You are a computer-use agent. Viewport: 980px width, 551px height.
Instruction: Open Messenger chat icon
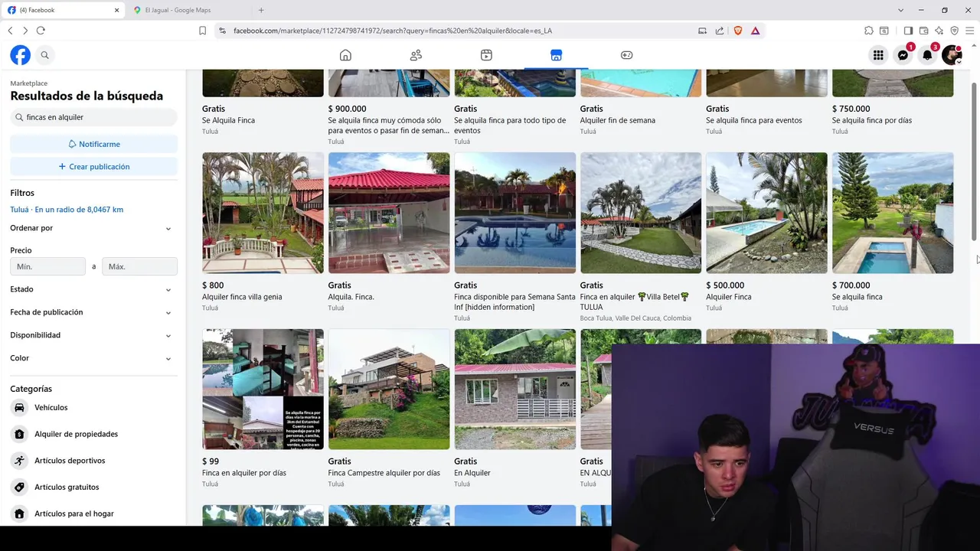(903, 55)
